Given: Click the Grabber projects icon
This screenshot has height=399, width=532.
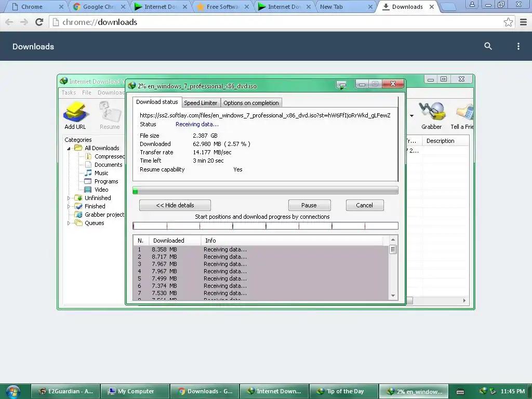Looking at the screenshot, I should click(78, 215).
